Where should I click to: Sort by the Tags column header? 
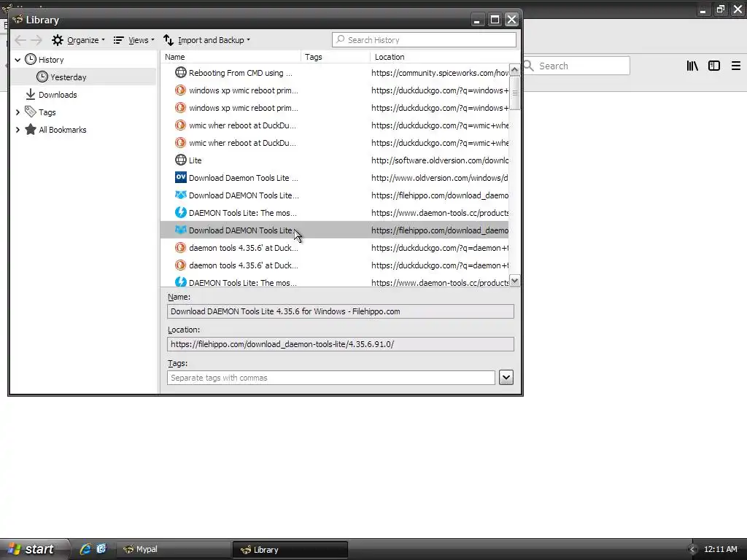pos(336,57)
